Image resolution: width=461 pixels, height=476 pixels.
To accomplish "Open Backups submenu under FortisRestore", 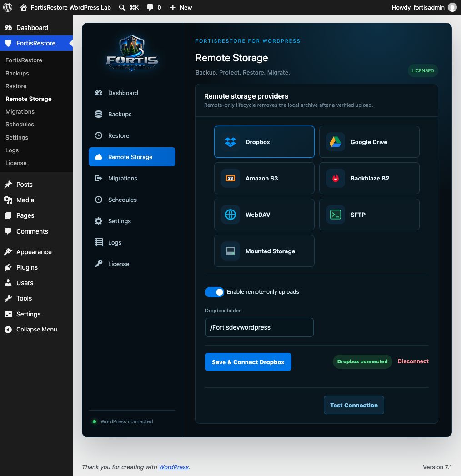I will [17, 74].
